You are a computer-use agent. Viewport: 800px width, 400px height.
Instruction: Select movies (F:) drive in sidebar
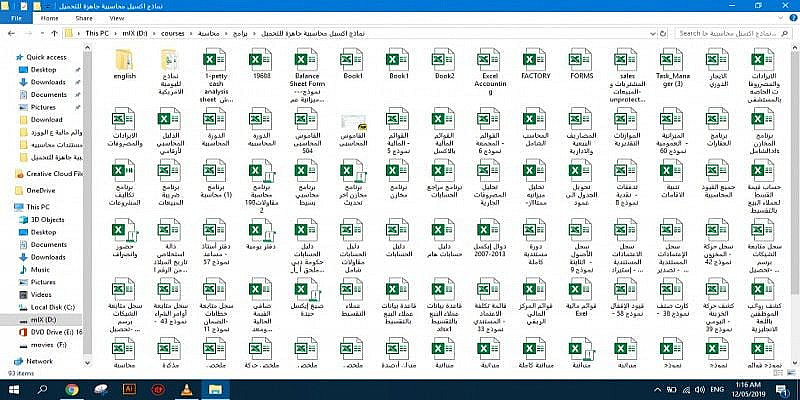(42, 345)
